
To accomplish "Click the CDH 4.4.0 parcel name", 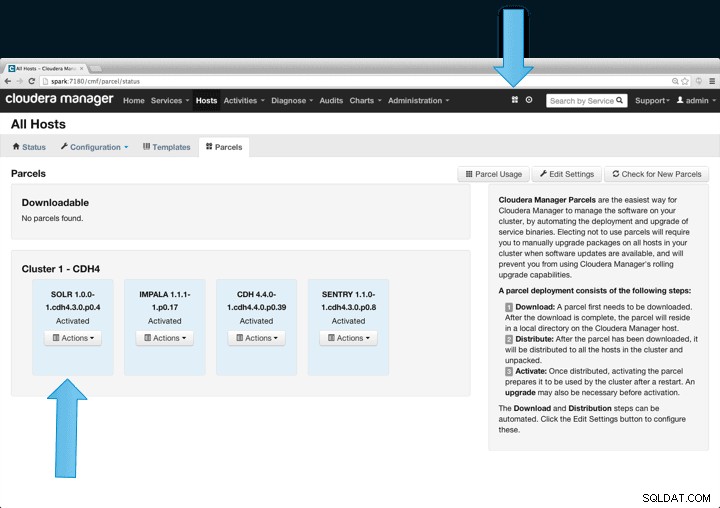I will point(257,301).
